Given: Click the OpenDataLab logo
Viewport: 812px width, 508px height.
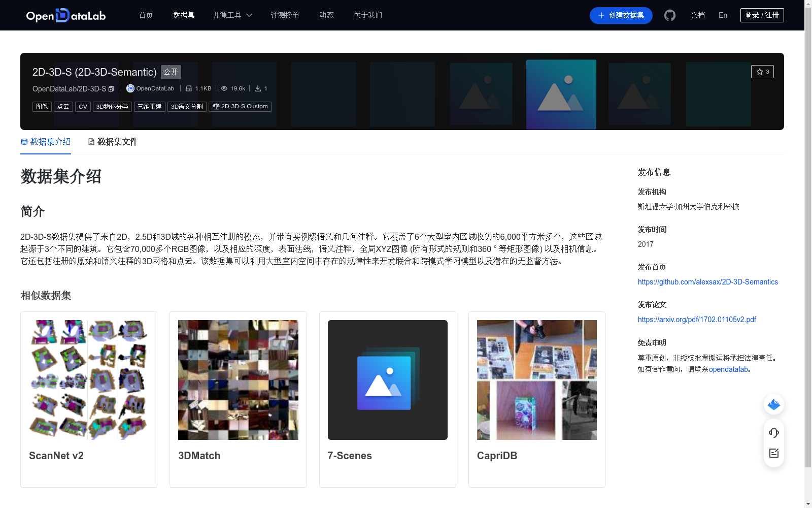Looking at the screenshot, I should (66, 15).
